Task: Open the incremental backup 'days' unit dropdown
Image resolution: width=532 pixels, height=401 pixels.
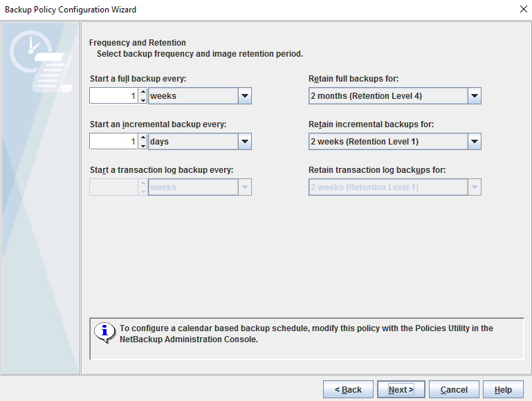Action: (x=244, y=142)
